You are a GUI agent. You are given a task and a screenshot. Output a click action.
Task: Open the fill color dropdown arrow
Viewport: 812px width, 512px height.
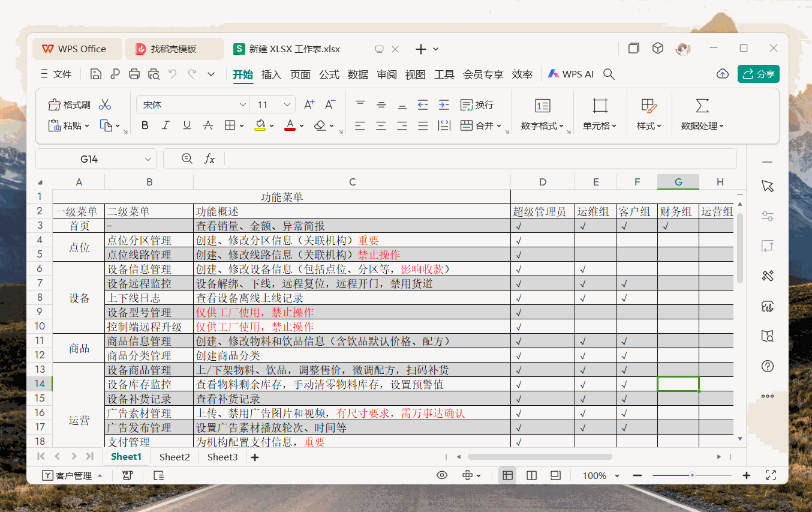tap(272, 126)
